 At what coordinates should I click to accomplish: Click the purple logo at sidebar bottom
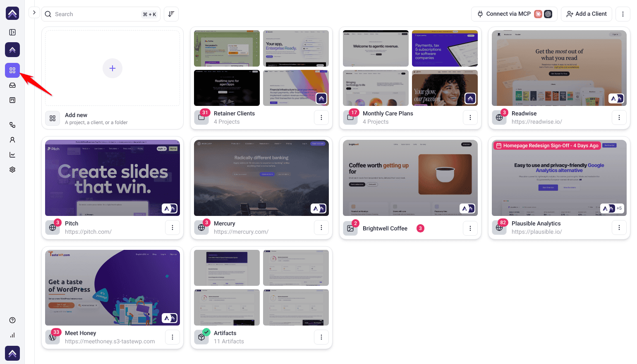coord(12,353)
